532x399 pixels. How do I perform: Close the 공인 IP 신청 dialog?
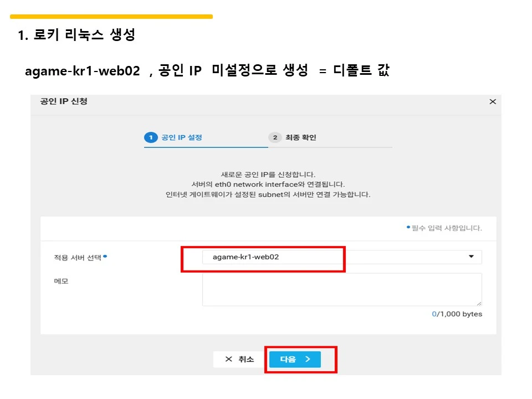click(493, 101)
